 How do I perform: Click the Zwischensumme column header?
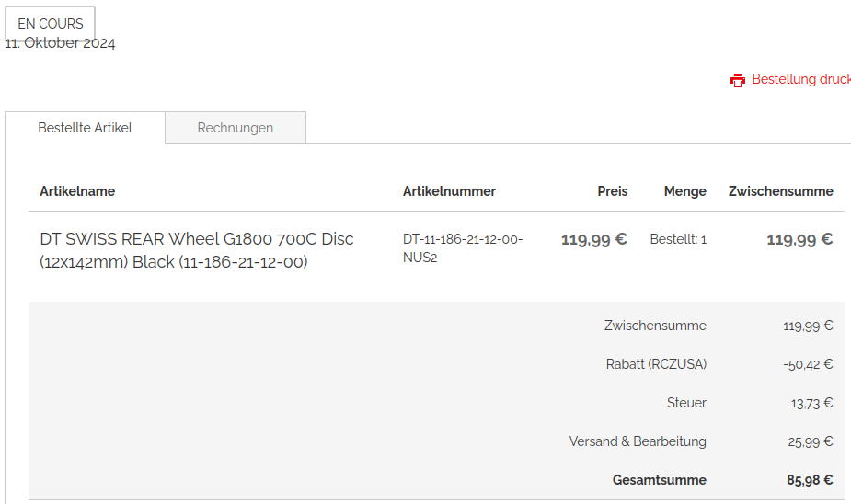tap(781, 191)
